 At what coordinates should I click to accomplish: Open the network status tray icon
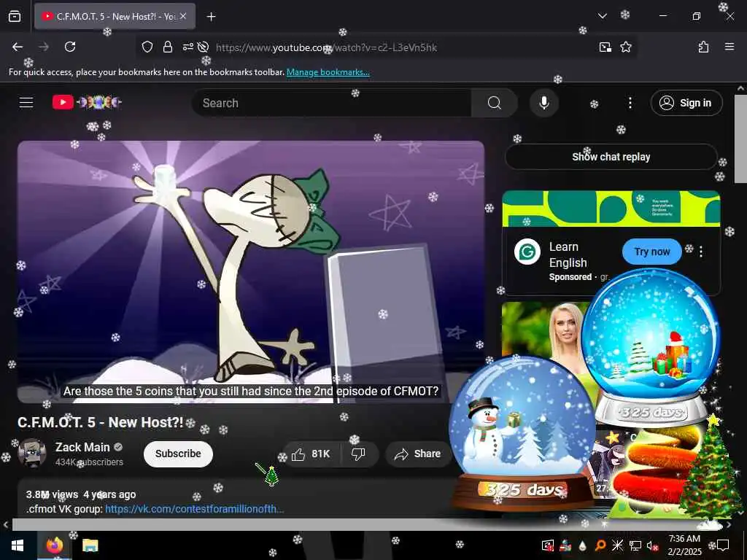tap(635, 545)
